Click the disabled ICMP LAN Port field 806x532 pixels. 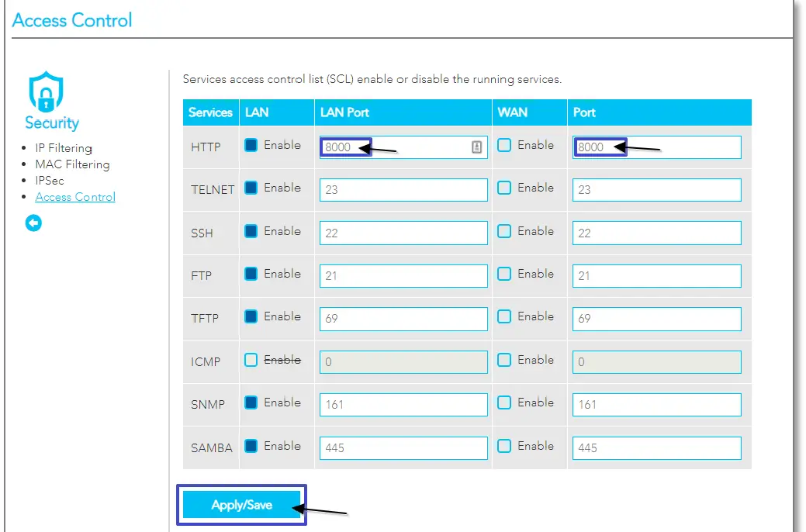point(403,361)
